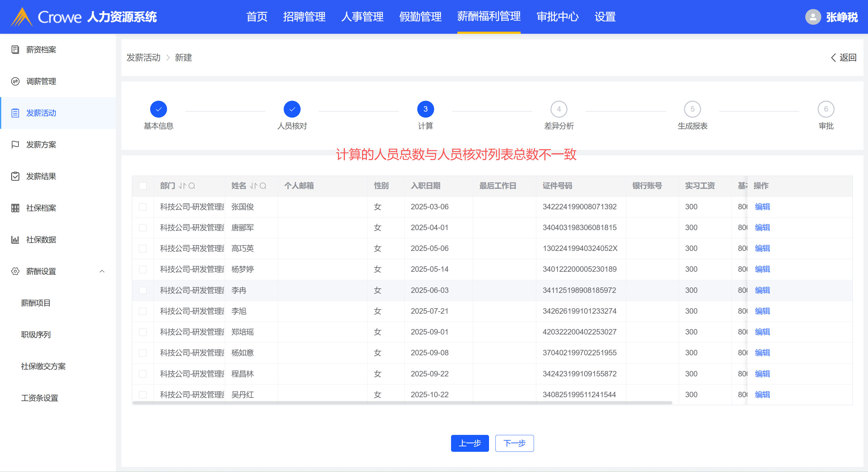Click step 4 差异分析 circle
The width and height of the screenshot is (868, 472).
point(559,109)
